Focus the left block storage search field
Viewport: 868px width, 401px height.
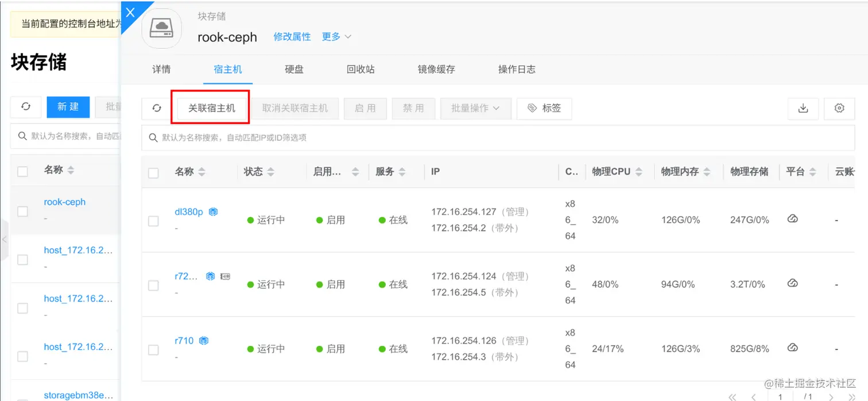point(65,137)
